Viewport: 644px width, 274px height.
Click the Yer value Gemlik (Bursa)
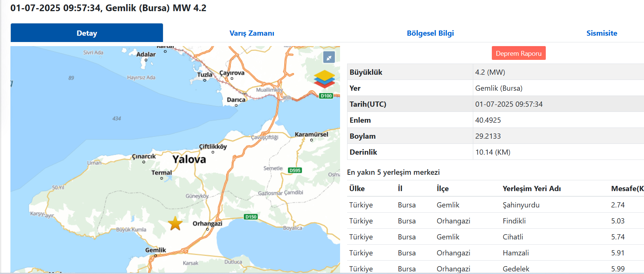pos(499,88)
